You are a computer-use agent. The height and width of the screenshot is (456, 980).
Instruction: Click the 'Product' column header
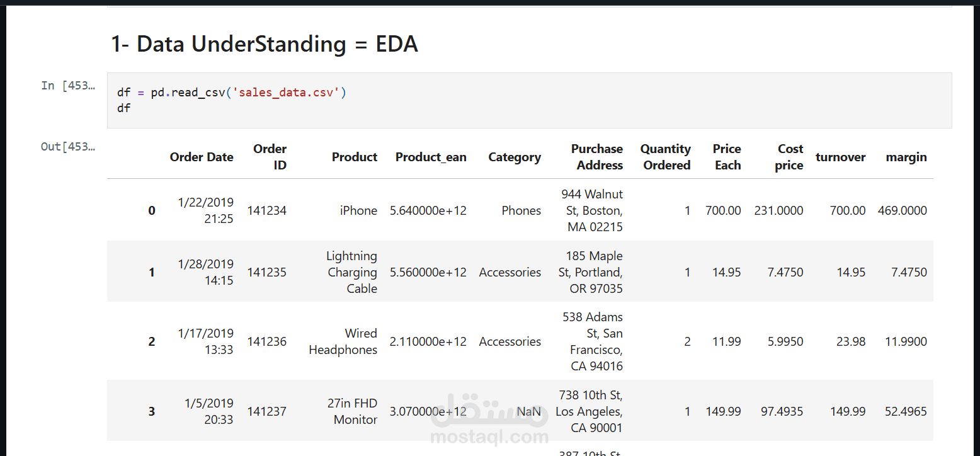355,157
